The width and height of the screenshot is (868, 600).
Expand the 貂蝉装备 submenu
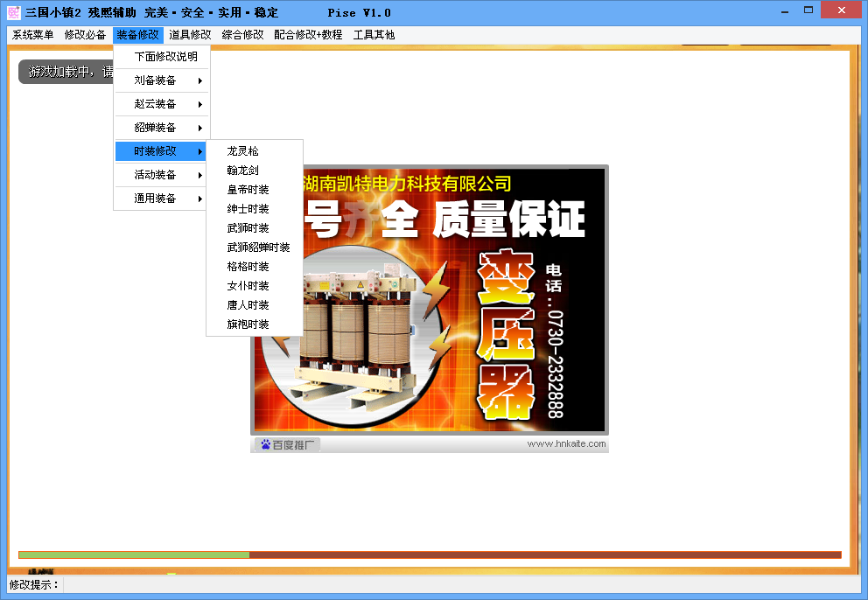click(162, 128)
